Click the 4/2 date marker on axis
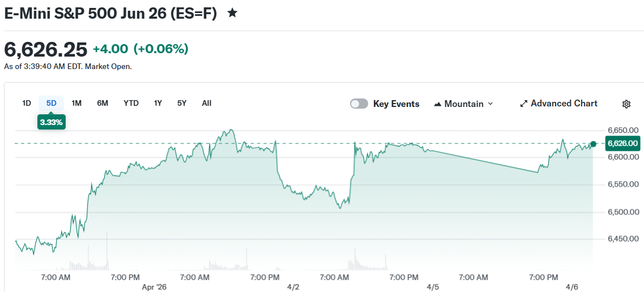The image size is (644, 292). click(293, 287)
